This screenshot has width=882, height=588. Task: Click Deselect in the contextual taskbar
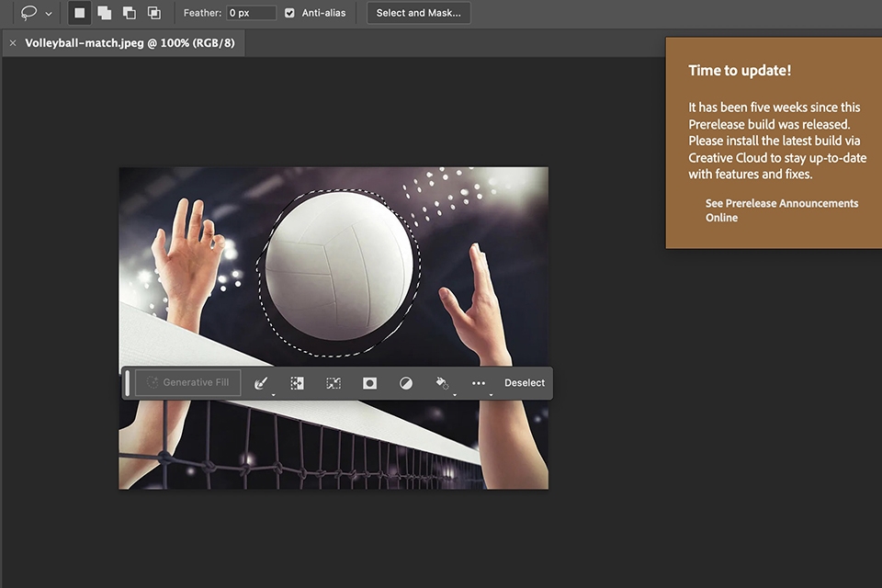tap(525, 382)
